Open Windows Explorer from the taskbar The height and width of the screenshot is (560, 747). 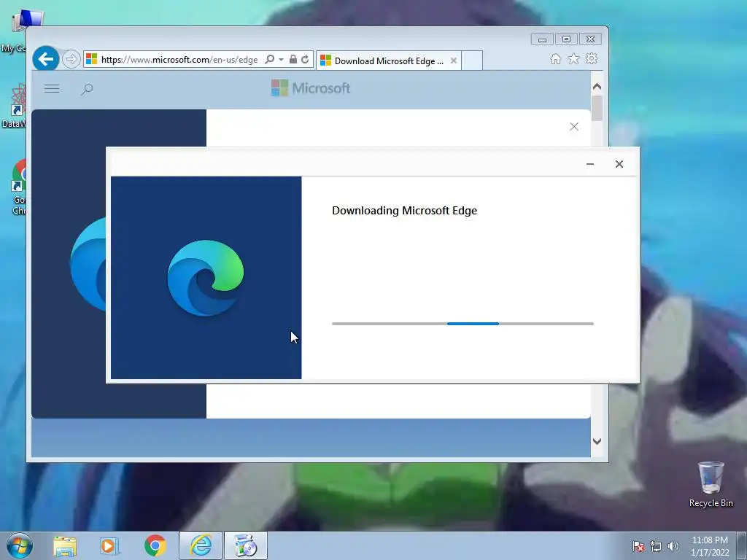click(65, 545)
